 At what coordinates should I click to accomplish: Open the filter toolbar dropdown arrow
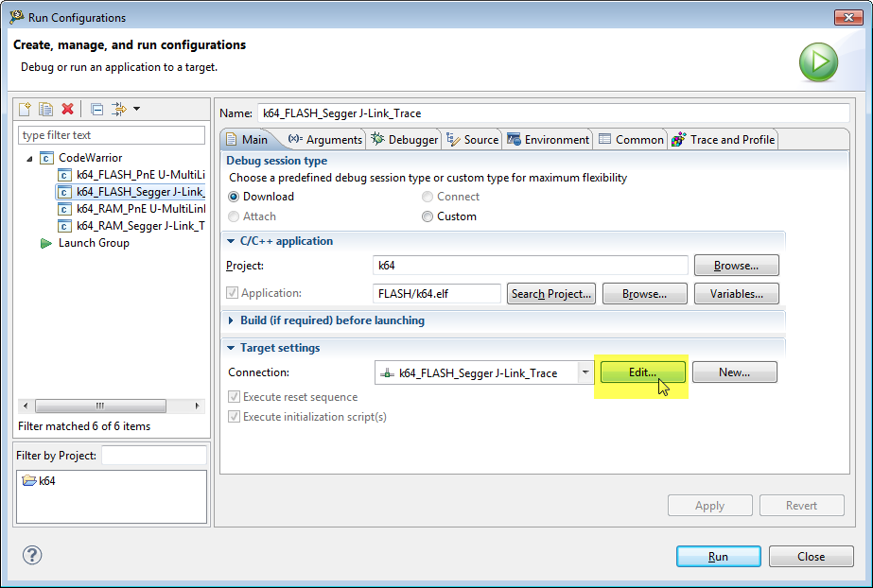tap(136, 110)
